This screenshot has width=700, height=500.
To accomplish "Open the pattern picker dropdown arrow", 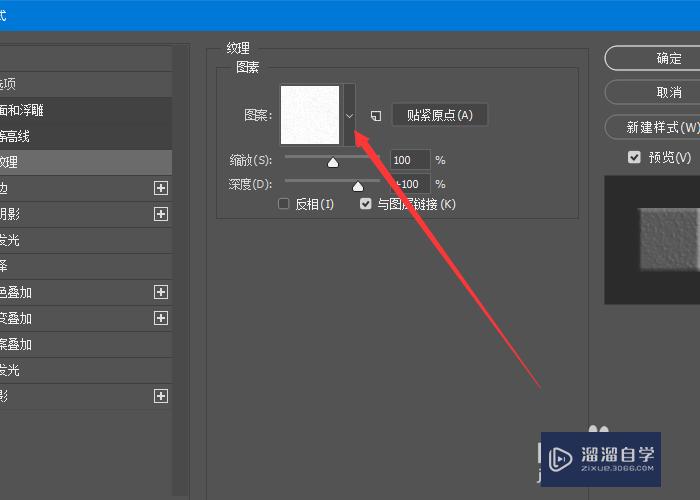I will point(349,115).
